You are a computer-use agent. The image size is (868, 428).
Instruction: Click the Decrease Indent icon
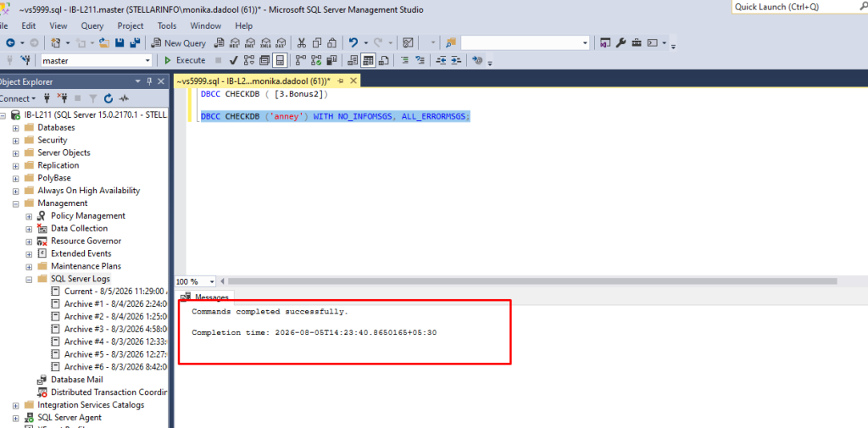click(x=441, y=60)
